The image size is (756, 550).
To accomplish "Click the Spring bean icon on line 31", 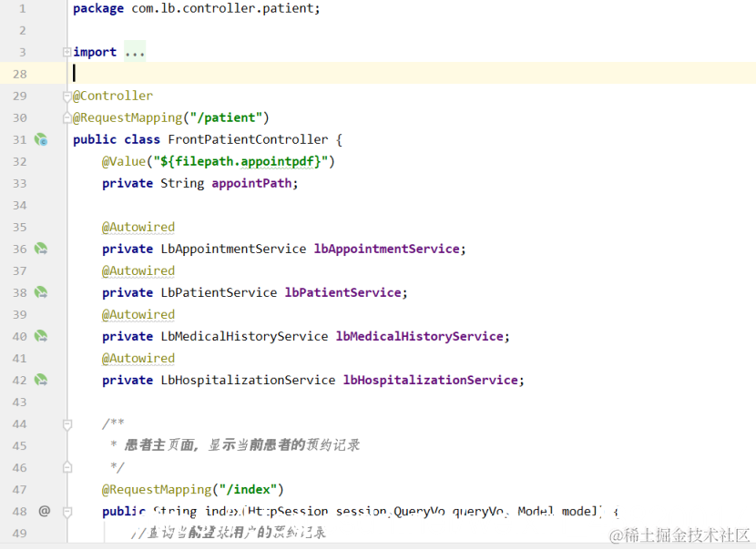I will click(41, 140).
